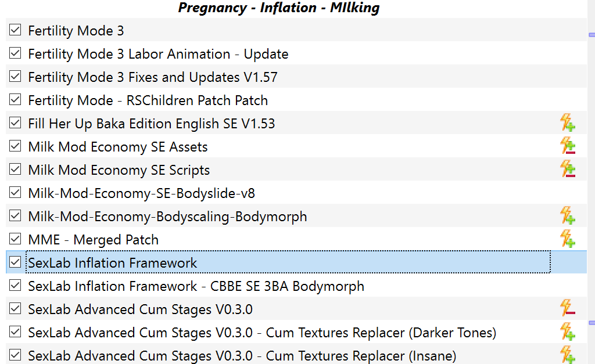
Task: Click conflict icon for Fill Her Up Baka Edition
Action: (567, 123)
